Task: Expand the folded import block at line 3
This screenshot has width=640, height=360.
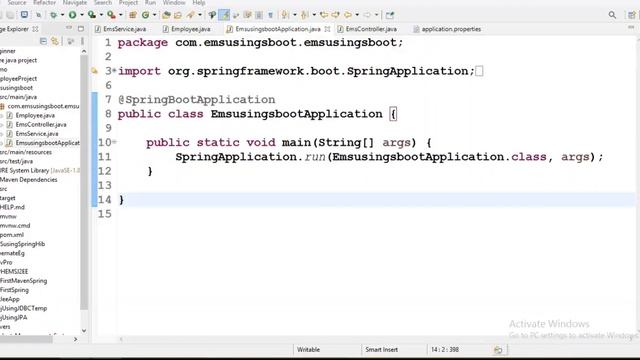Action: (114, 71)
